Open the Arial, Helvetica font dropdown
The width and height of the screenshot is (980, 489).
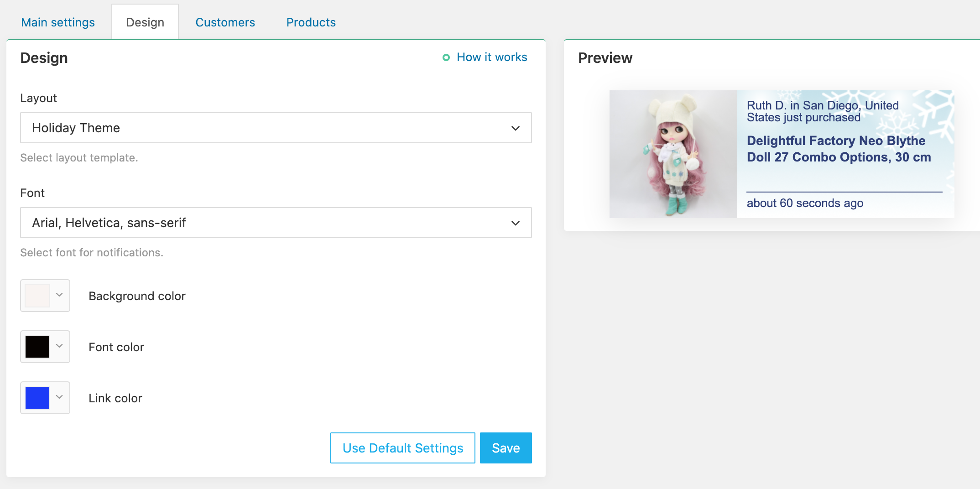coord(276,223)
